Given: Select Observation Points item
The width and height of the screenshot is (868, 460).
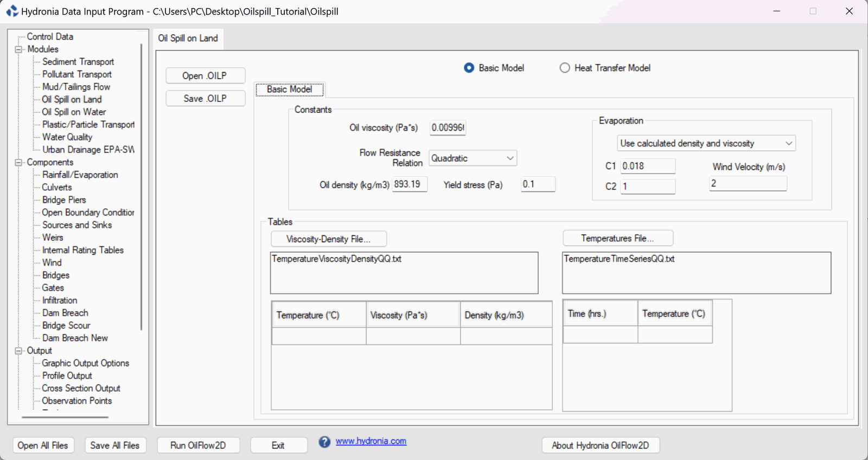Looking at the screenshot, I should [x=77, y=401].
